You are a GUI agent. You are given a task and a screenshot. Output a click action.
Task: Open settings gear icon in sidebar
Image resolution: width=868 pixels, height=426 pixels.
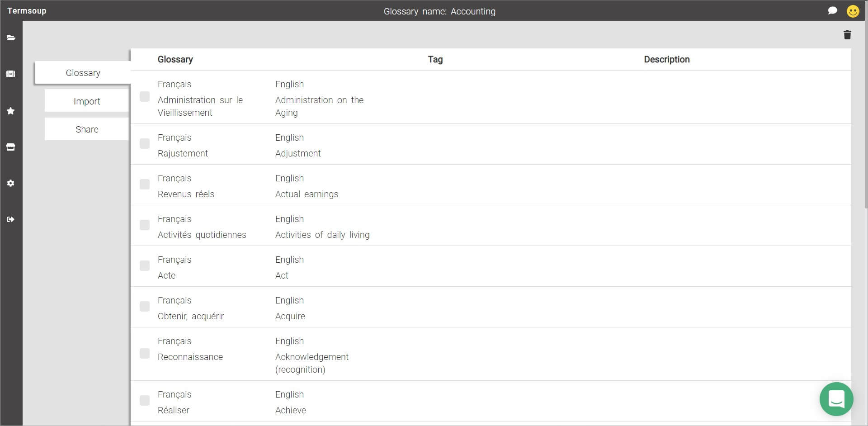pos(11,183)
